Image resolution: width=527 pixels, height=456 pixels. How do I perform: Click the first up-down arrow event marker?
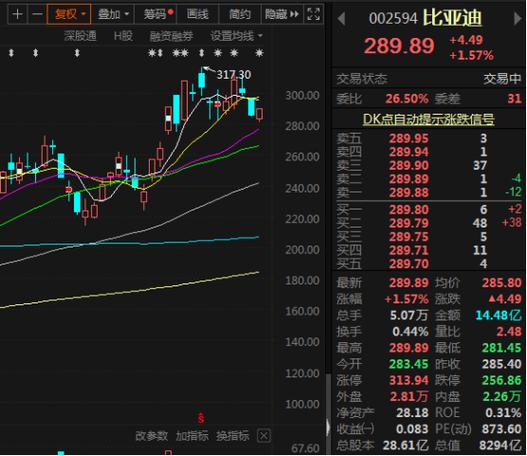click(x=11, y=53)
